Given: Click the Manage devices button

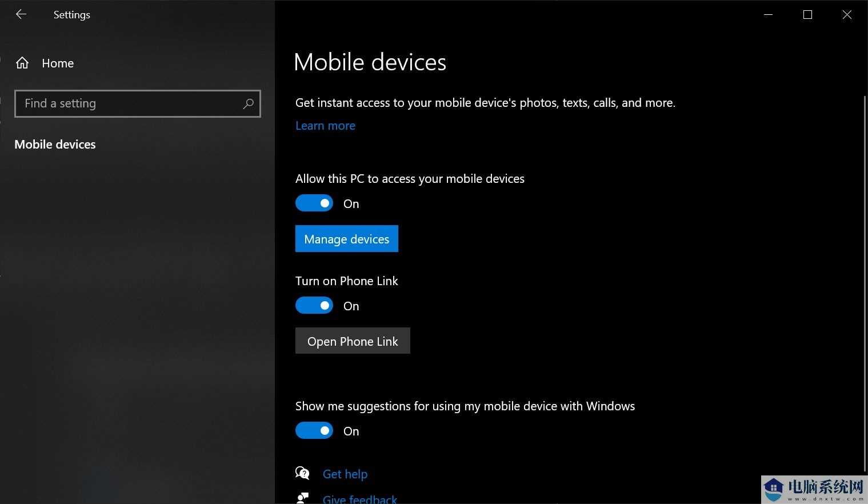Looking at the screenshot, I should tap(347, 239).
